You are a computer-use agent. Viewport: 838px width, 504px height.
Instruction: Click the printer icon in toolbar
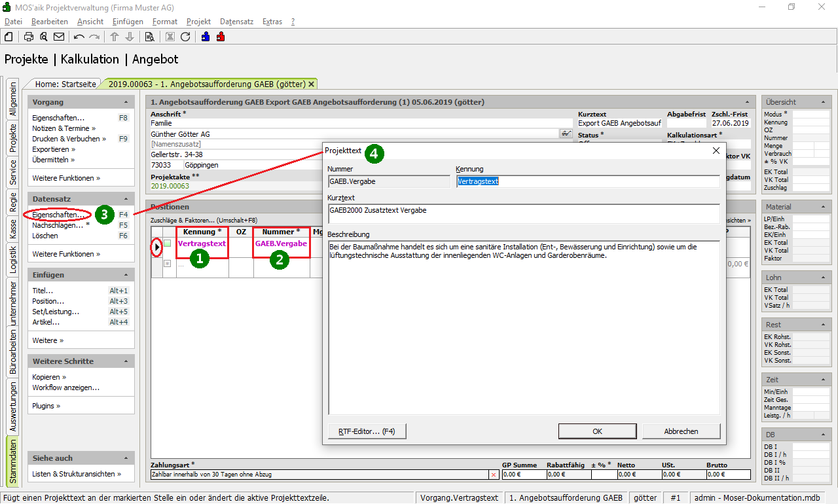tap(29, 37)
